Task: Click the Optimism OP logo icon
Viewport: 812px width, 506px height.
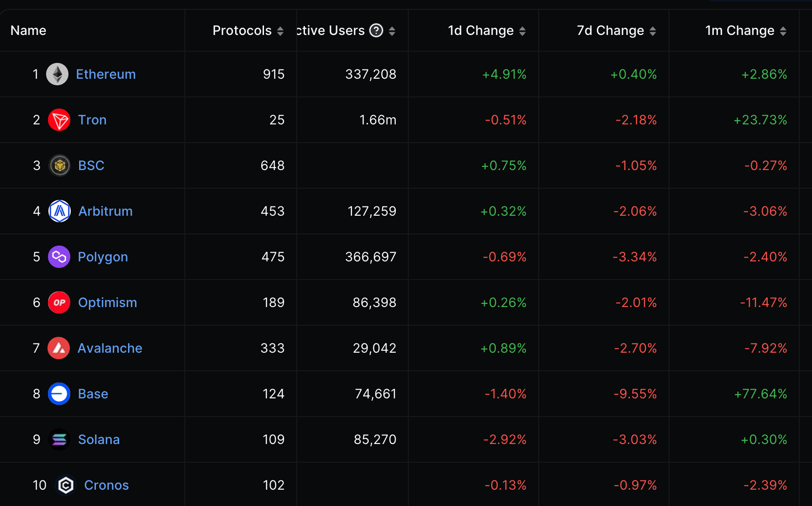Action: (59, 302)
